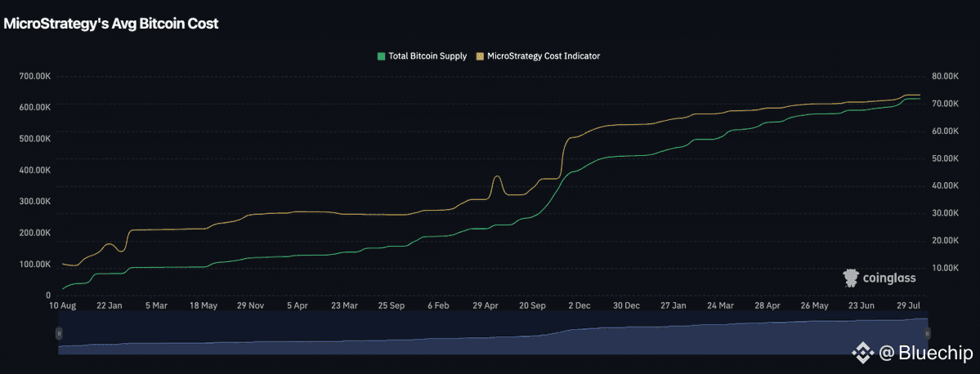Click the 6 Feb date label
The width and height of the screenshot is (980, 374).
click(438, 306)
